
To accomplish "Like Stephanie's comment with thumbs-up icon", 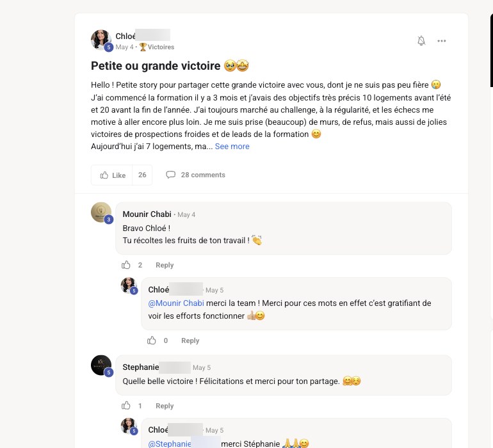I will (x=125, y=406).
